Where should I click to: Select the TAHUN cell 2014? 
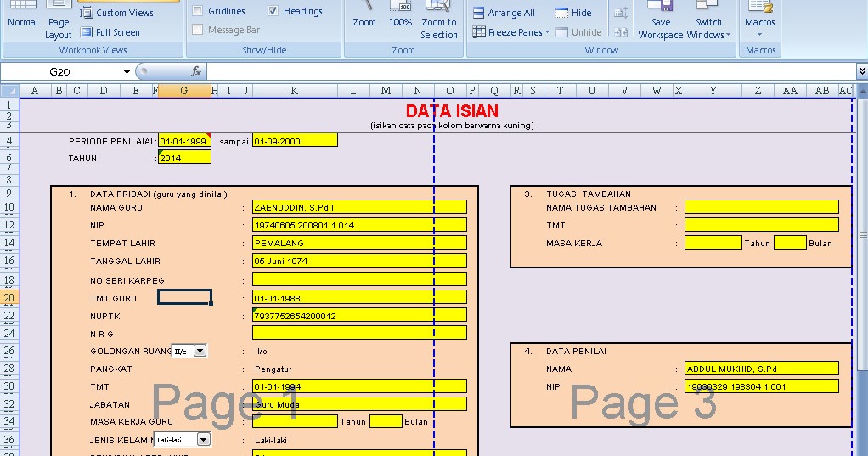coord(184,158)
